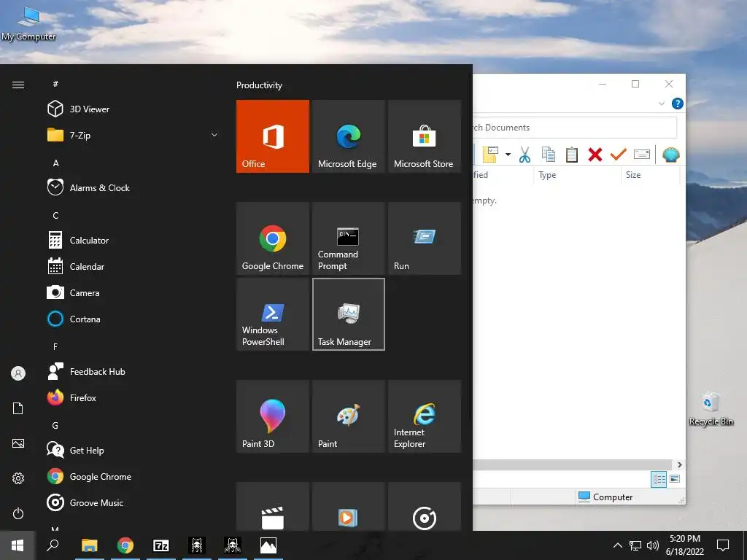Open 3D Viewer from app list
This screenshot has height=560, width=747.
click(x=133, y=109)
